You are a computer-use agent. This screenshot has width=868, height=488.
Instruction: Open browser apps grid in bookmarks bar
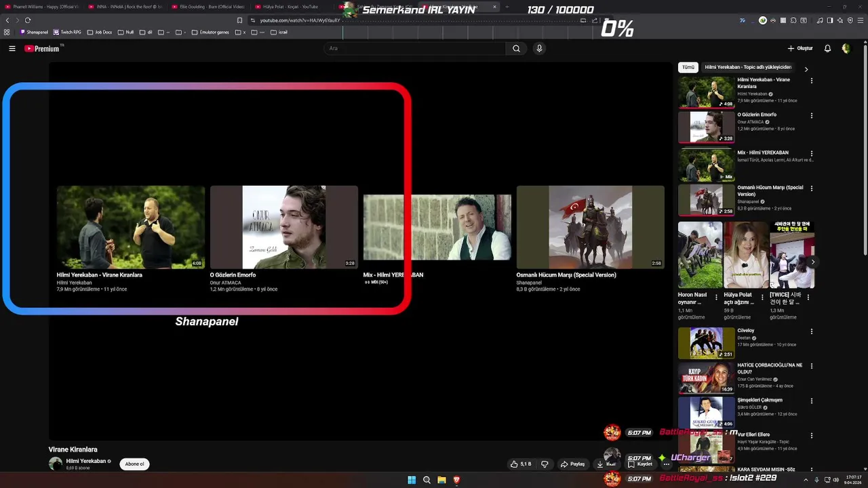[x=7, y=32]
